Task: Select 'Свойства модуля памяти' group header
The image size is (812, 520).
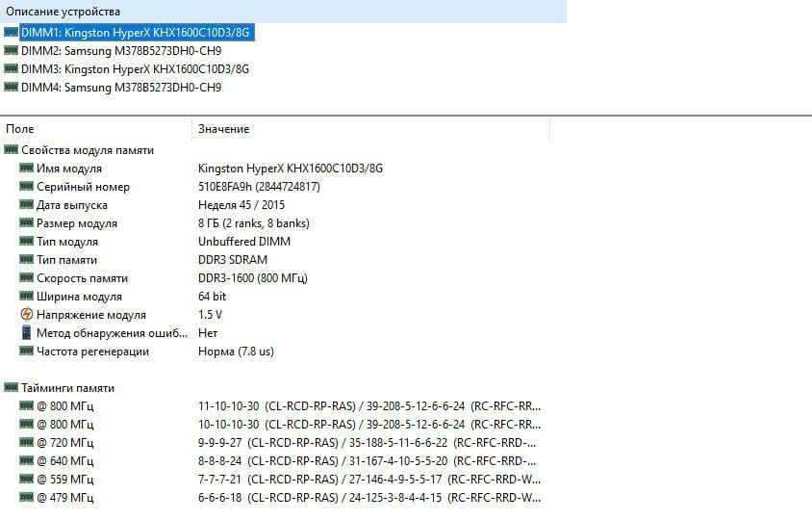Action: (88, 150)
